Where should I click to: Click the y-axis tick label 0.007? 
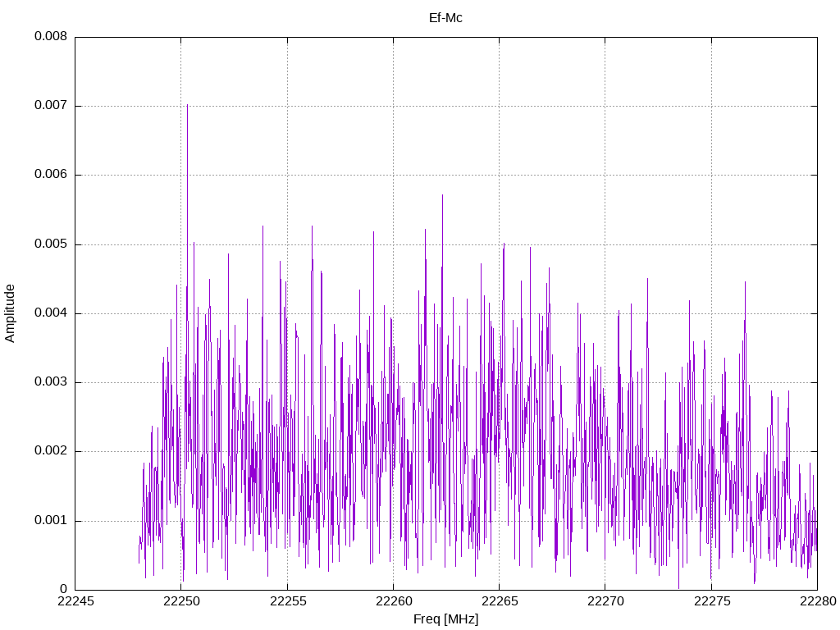pos(51,106)
